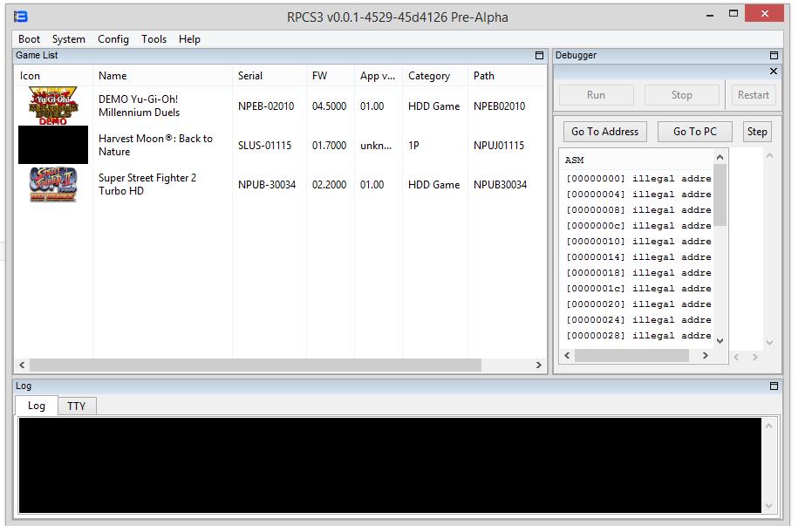This screenshot has width=812, height=526.
Task: Select Super Street Fighter 2 Turbo HD name
Action: pyautogui.click(x=147, y=184)
